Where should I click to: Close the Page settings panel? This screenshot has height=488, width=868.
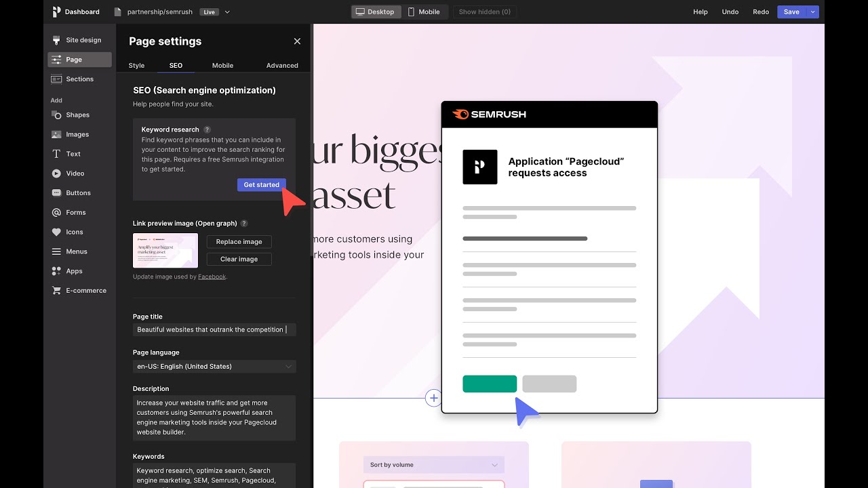pyautogui.click(x=297, y=41)
